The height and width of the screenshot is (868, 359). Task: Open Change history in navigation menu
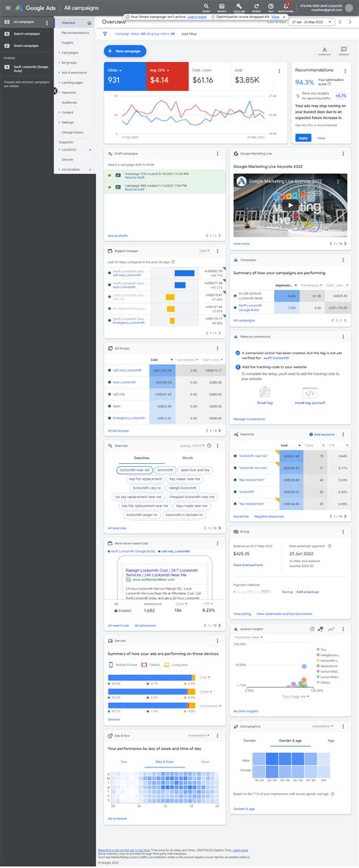click(73, 132)
